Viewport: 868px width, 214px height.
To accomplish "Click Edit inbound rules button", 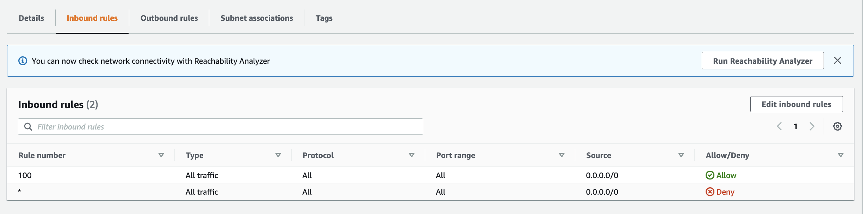I will [x=796, y=104].
